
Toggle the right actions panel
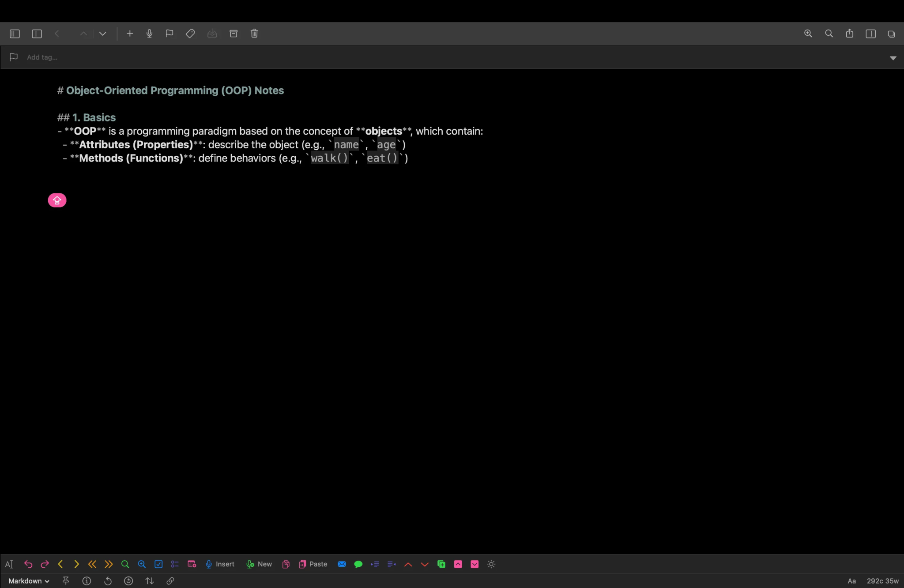[870, 33]
